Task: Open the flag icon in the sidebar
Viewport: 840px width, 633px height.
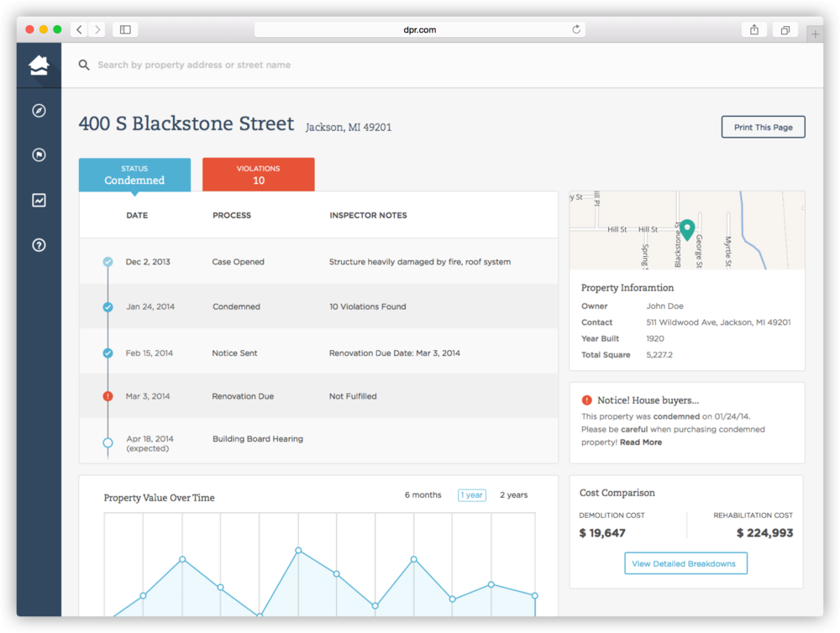Action: point(39,154)
